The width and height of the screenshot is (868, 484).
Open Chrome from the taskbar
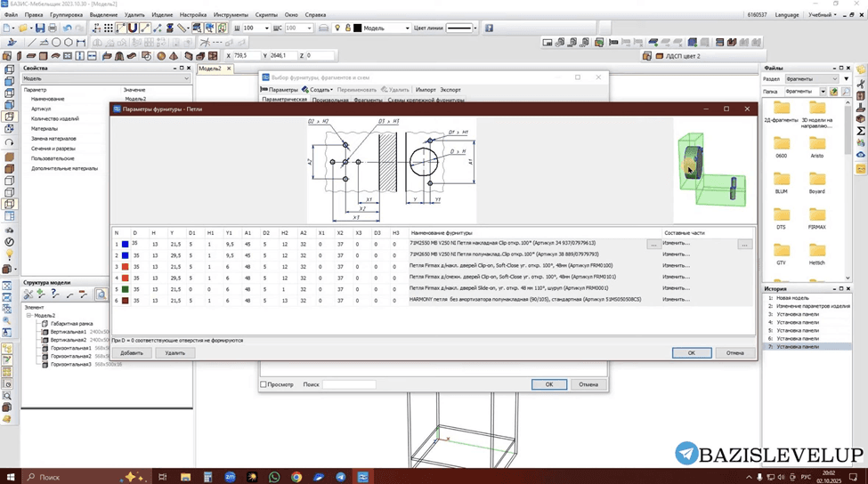[296, 477]
